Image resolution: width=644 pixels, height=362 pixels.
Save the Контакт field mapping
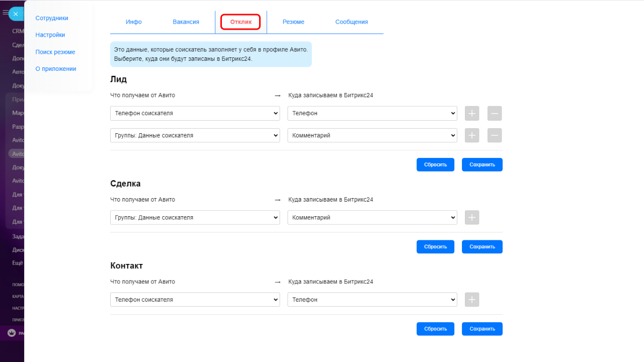coord(482,329)
